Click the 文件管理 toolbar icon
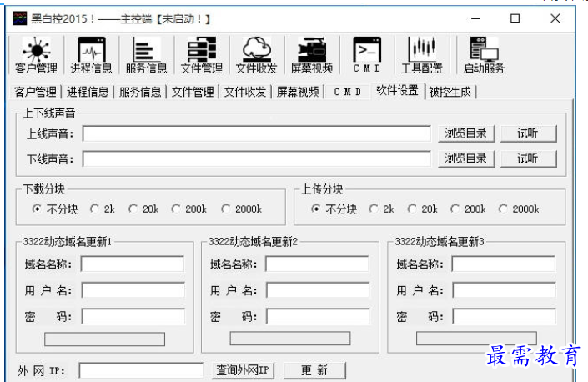 [x=201, y=56]
